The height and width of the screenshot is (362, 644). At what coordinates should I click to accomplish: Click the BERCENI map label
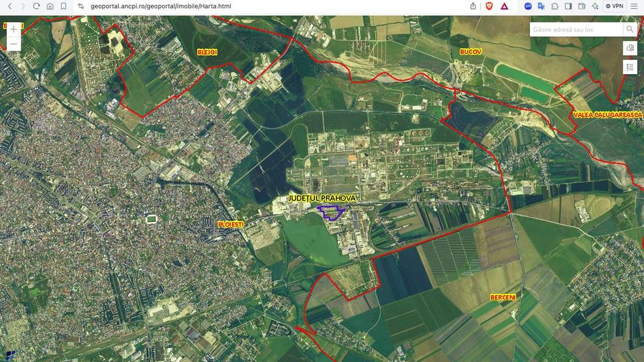pos(503,297)
